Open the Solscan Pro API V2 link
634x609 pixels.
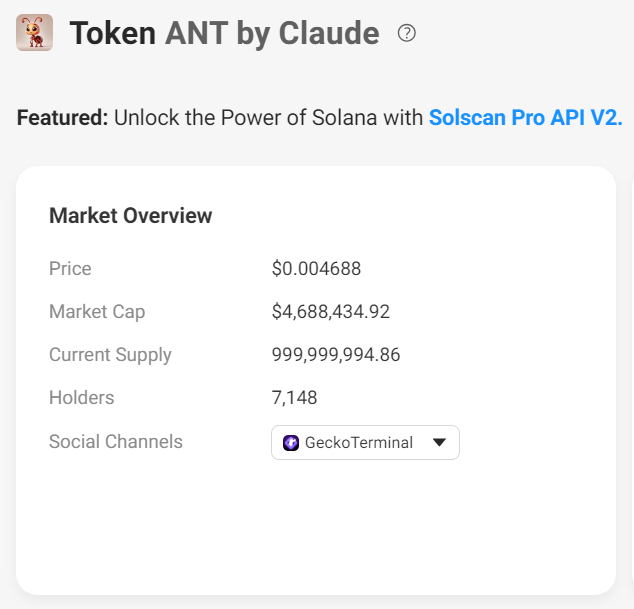pos(525,117)
